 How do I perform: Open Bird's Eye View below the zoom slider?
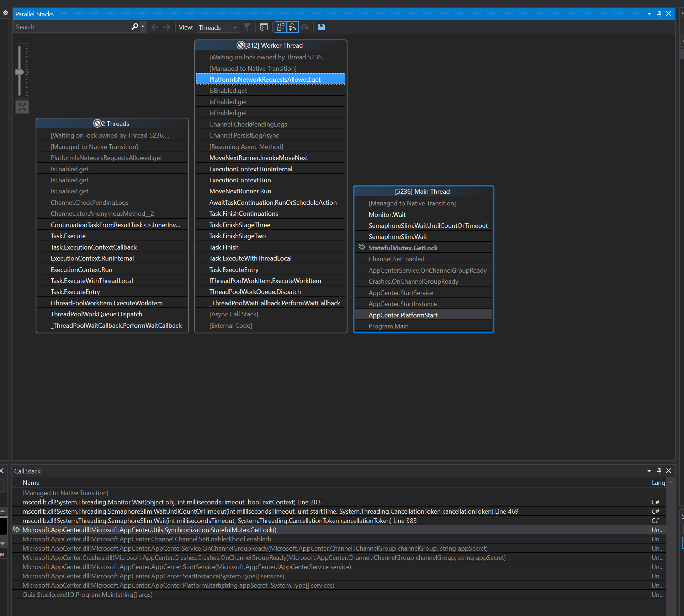pyautogui.click(x=22, y=106)
